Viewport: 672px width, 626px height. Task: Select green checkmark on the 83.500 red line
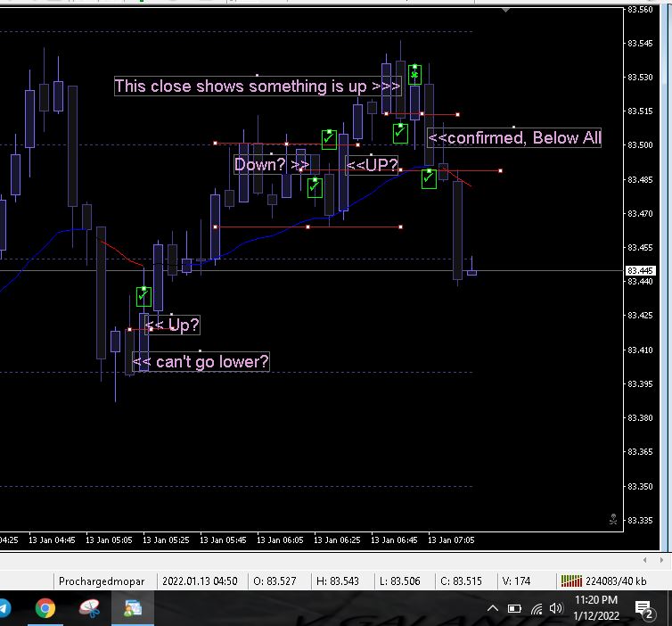(x=329, y=140)
